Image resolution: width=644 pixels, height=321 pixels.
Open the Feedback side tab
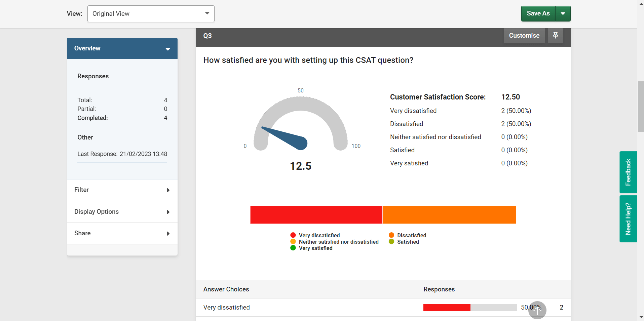pyautogui.click(x=628, y=172)
